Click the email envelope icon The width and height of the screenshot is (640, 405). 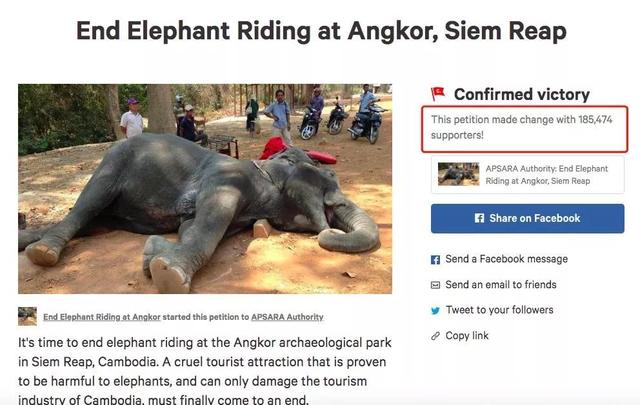tap(435, 285)
